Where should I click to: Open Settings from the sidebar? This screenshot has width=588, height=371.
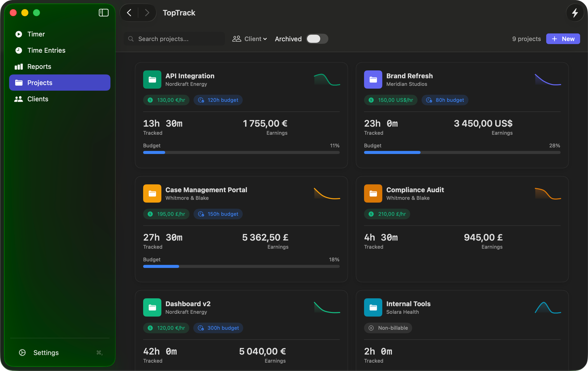tap(46, 352)
